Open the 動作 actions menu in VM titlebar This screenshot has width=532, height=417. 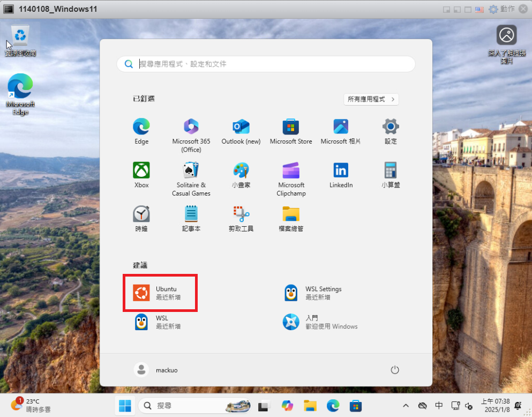tap(502, 9)
